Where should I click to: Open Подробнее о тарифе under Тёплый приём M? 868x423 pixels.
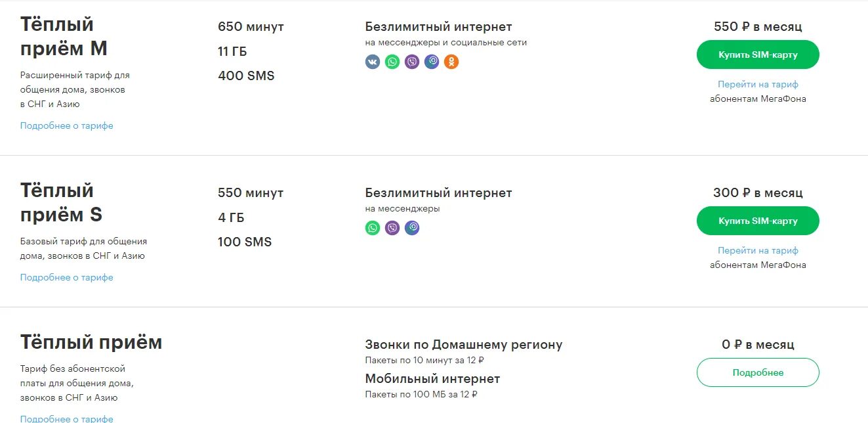tap(67, 125)
